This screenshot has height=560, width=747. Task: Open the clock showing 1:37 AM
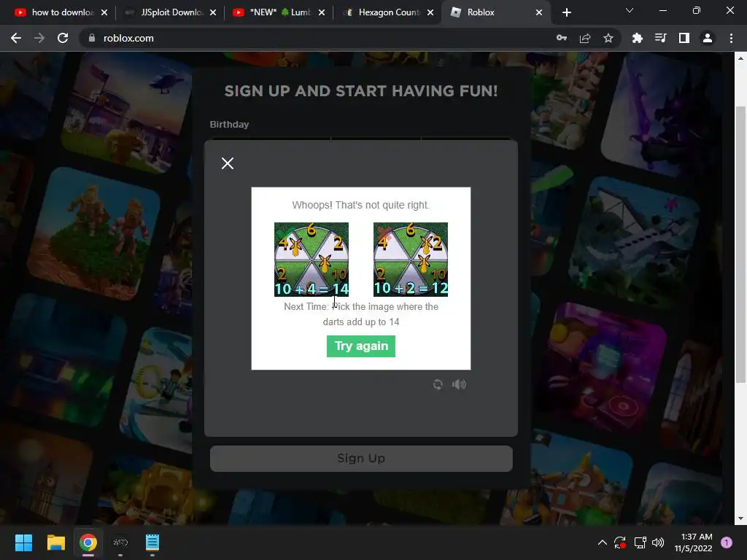[x=694, y=542]
